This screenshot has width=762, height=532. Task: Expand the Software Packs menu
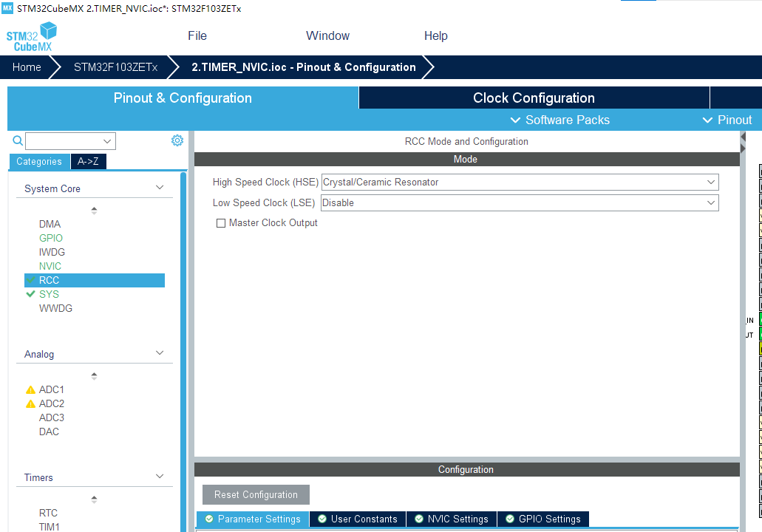(559, 120)
